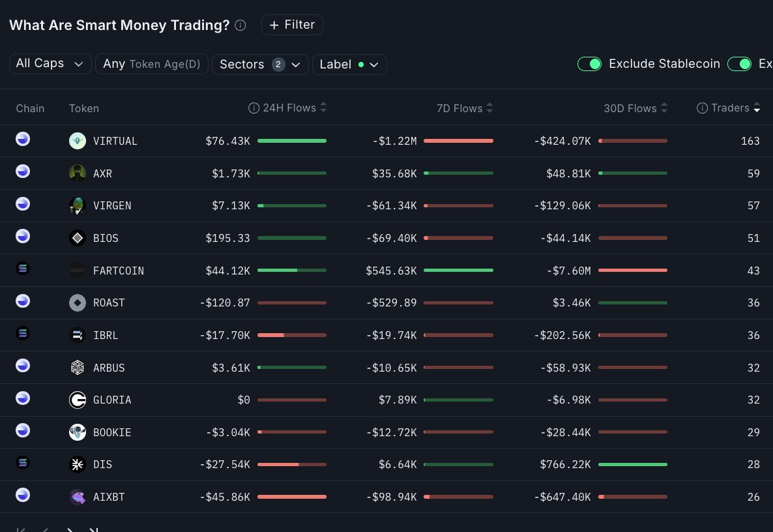
Task: Open the ARBUS token link
Action: coord(109,368)
